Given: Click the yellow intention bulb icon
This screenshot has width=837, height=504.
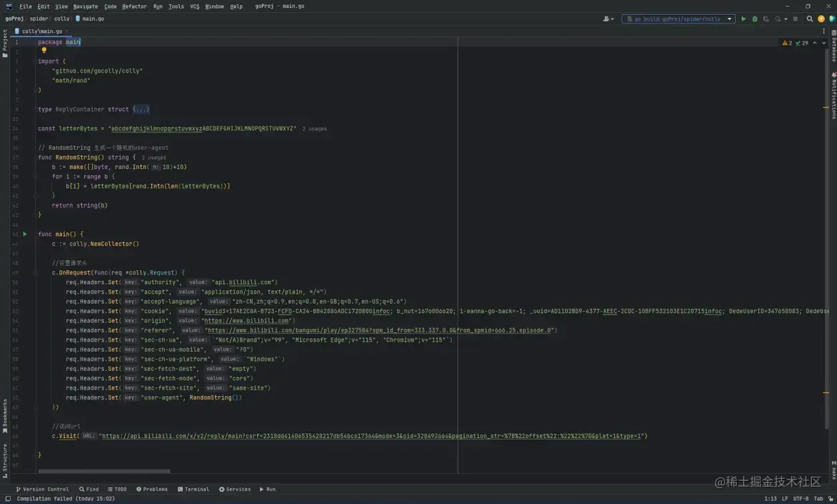Looking at the screenshot, I should point(44,50).
